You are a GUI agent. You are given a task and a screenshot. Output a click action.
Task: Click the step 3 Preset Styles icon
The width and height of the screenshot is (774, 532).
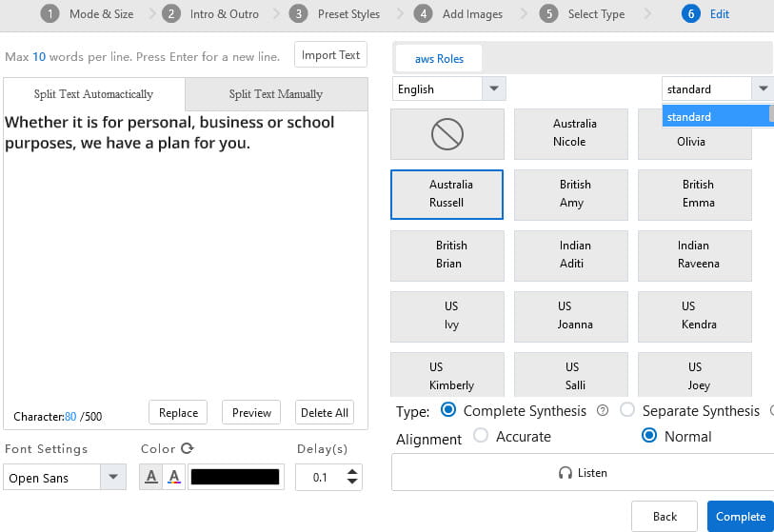pos(298,14)
